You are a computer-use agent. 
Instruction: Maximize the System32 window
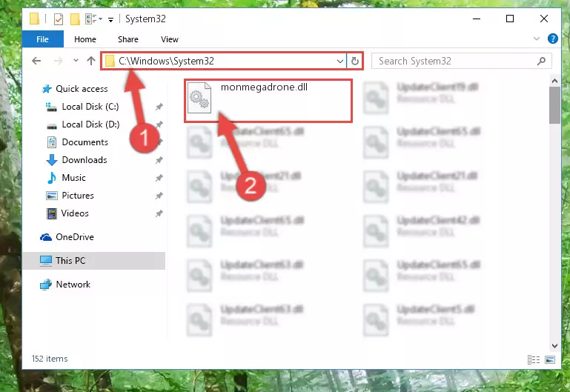(510, 19)
